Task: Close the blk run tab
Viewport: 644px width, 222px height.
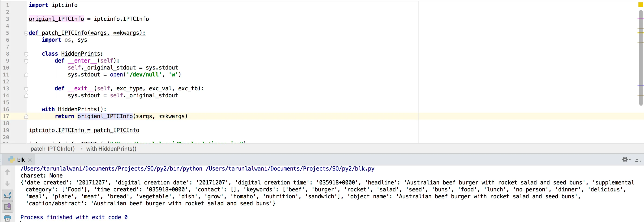Action: click(30, 160)
